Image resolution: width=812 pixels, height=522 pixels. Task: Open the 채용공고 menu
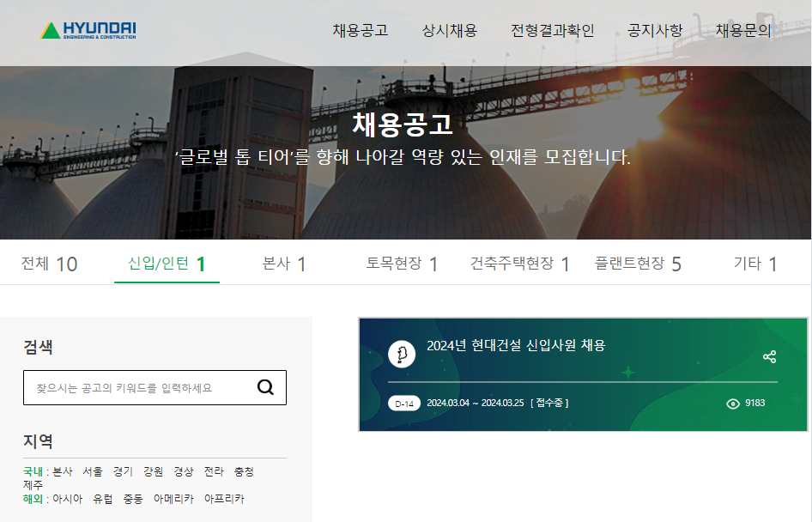pyautogui.click(x=361, y=31)
